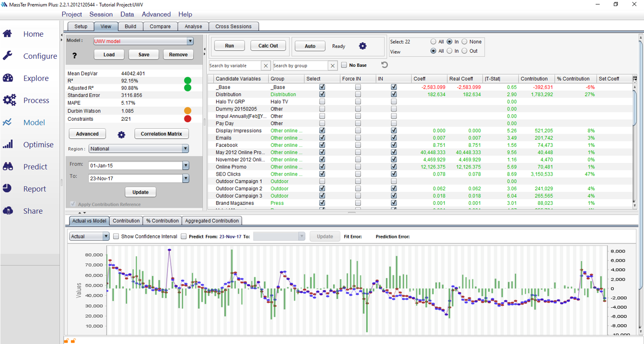644x344 pixels.
Task: Check Select box for Halo TV GRP
Action: [322, 102]
